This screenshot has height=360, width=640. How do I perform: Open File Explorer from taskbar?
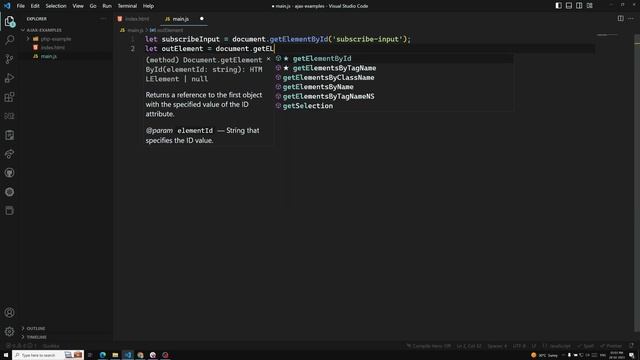pyautogui.click(x=115, y=355)
